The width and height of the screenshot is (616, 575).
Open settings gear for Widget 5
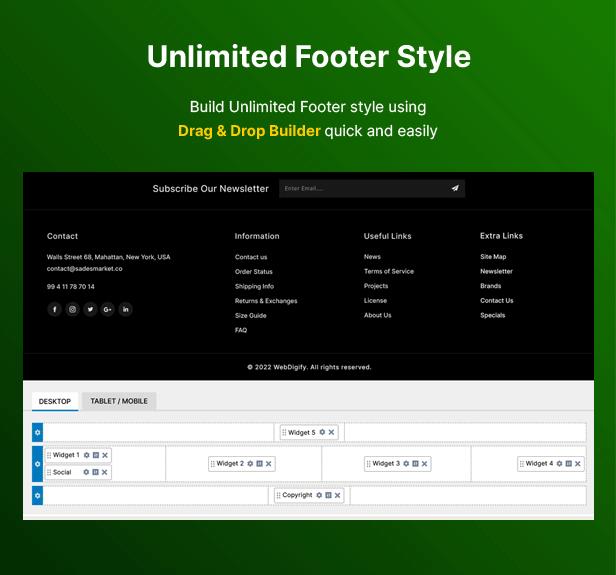tap(322, 432)
